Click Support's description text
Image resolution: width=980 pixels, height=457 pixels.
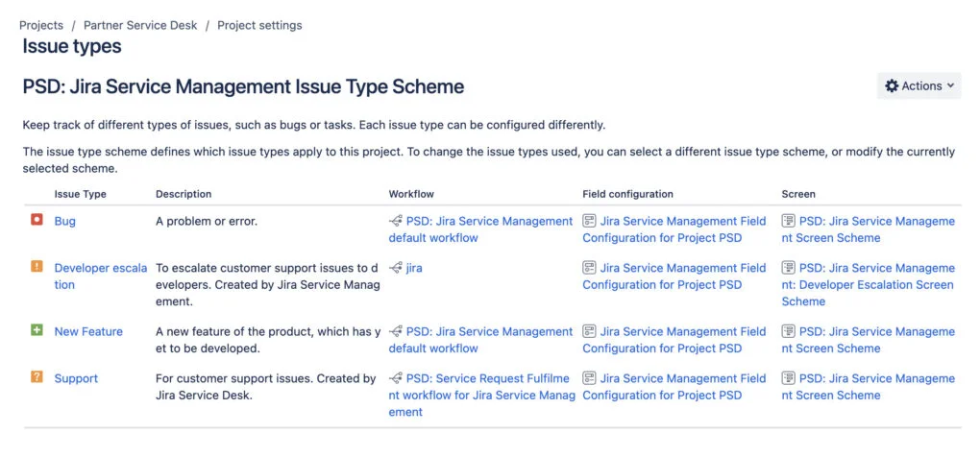(265, 387)
